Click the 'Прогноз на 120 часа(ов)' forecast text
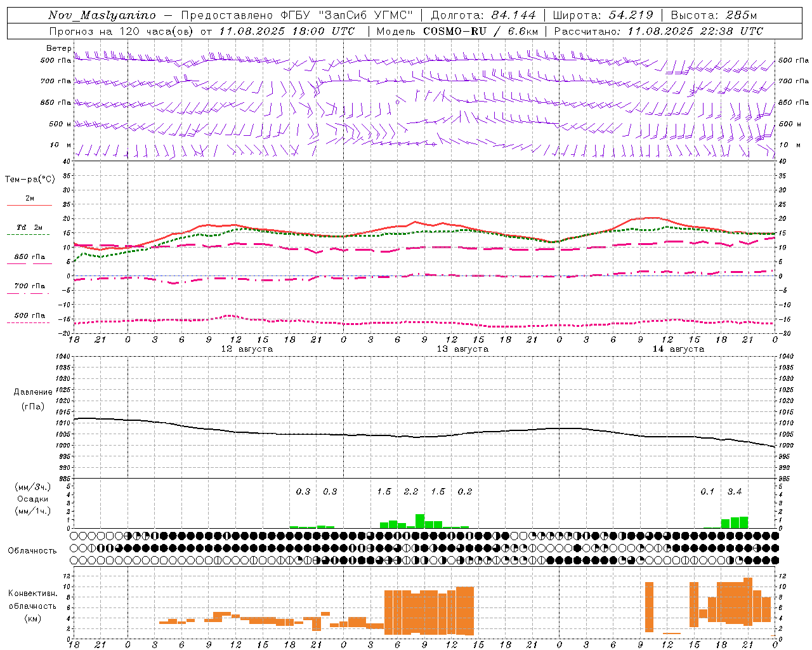This screenshot has width=812, height=650. coord(122,31)
